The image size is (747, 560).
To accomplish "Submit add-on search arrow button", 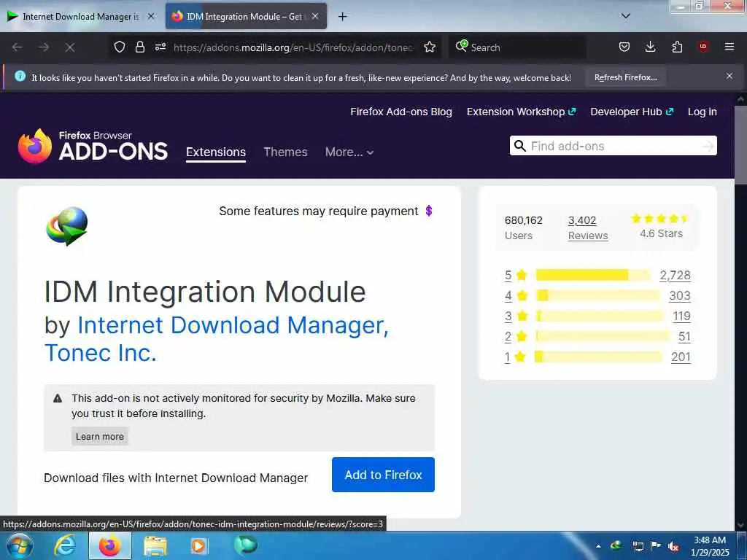I will pyautogui.click(x=708, y=146).
